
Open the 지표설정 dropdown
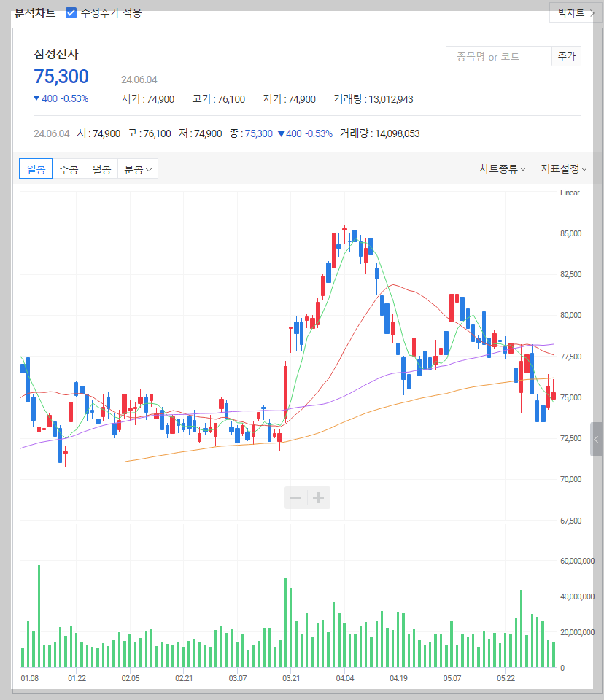564,168
